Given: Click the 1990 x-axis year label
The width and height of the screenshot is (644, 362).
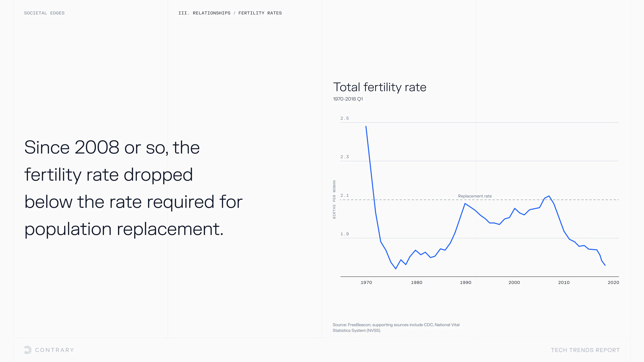Looking at the screenshot, I should [x=466, y=282].
